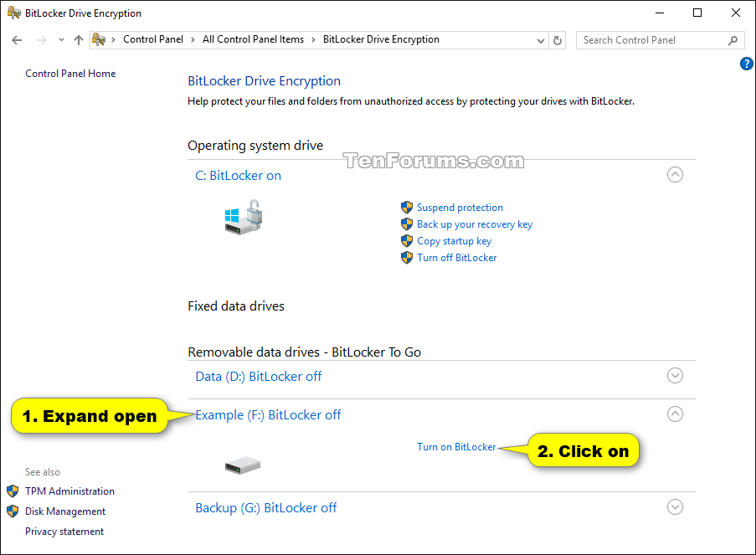Open Privacy statement link
756x555 pixels.
(x=64, y=532)
